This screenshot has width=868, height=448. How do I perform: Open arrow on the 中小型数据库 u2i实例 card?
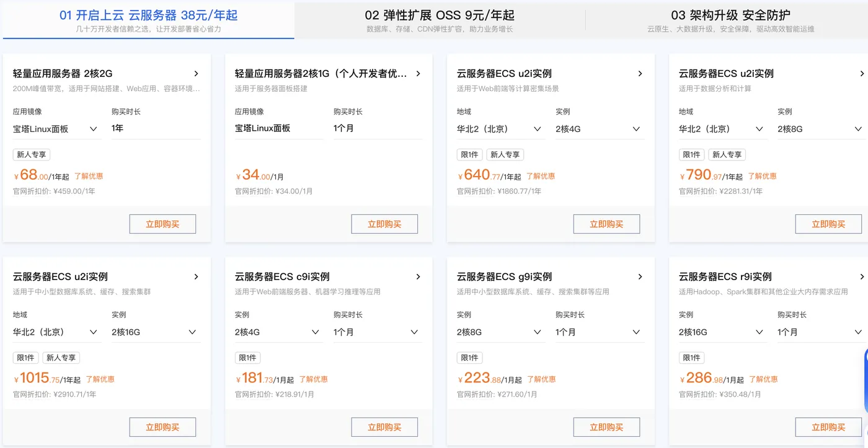click(196, 276)
